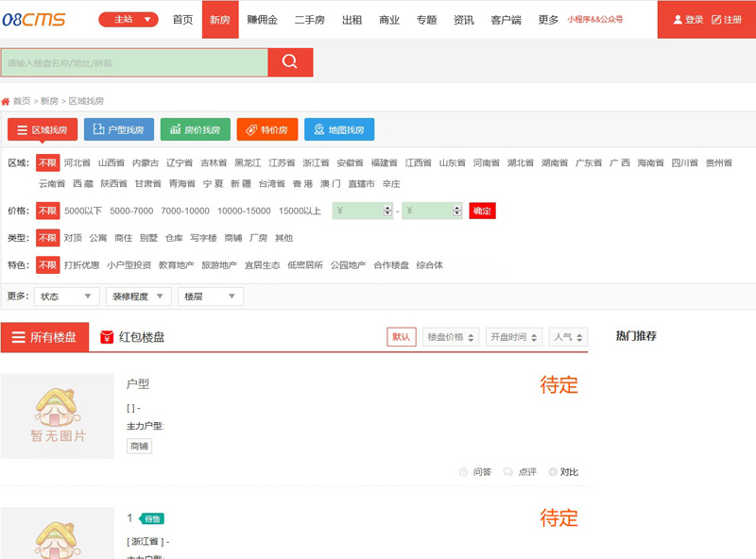Click the home icon in breadcrumb

tap(6, 101)
